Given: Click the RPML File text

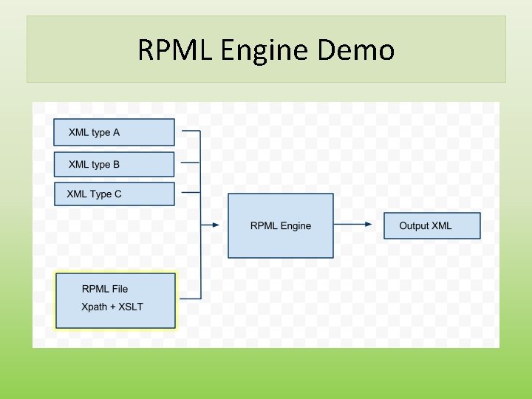Looking at the screenshot, I should click(105, 289).
